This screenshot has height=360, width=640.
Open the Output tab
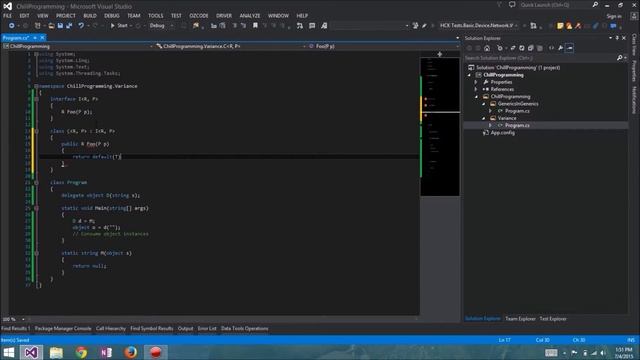185,329
